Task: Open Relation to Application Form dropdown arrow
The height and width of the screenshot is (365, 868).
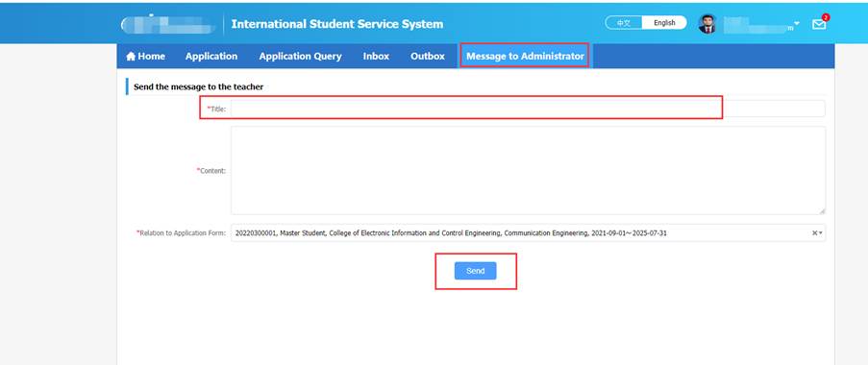Action: click(821, 233)
